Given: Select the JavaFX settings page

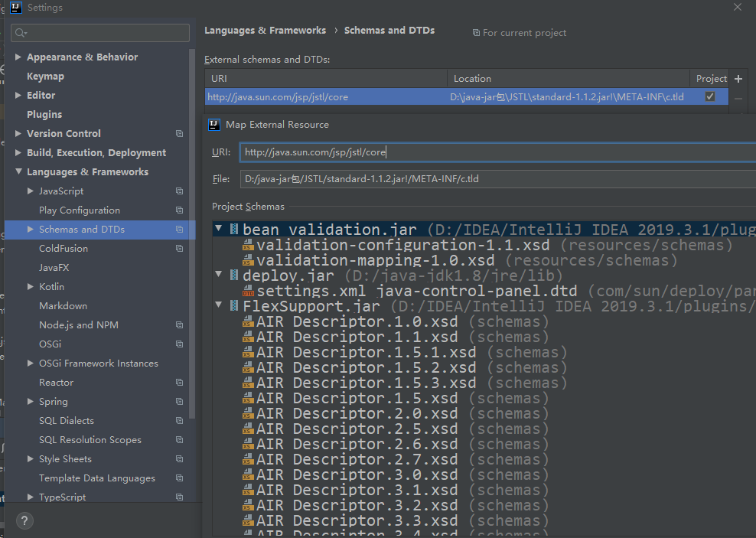Looking at the screenshot, I should coord(54,268).
